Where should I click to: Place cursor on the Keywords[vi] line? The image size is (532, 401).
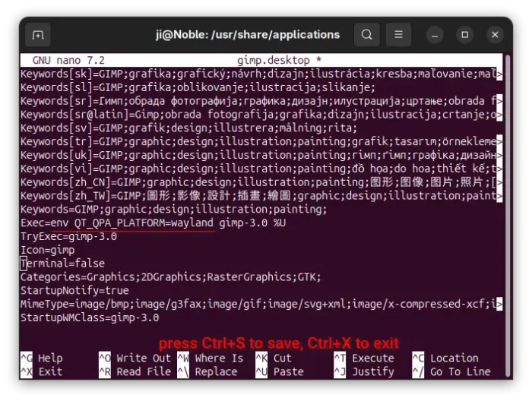point(261,169)
